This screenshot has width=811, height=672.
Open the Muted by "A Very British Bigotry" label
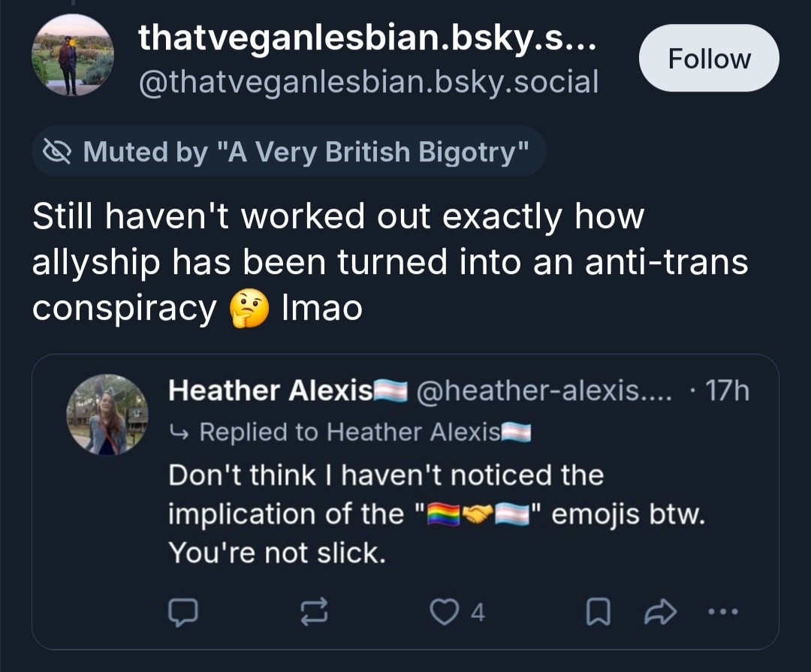(x=305, y=152)
